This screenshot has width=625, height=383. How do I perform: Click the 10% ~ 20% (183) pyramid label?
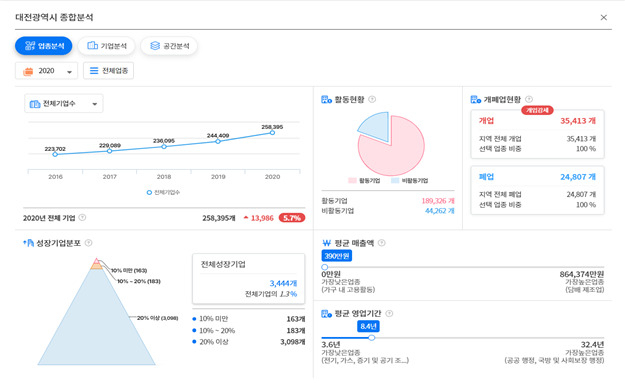click(139, 281)
